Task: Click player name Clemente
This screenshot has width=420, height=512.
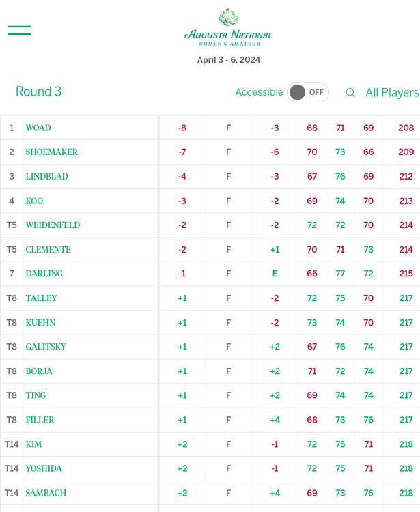Action: (x=48, y=250)
